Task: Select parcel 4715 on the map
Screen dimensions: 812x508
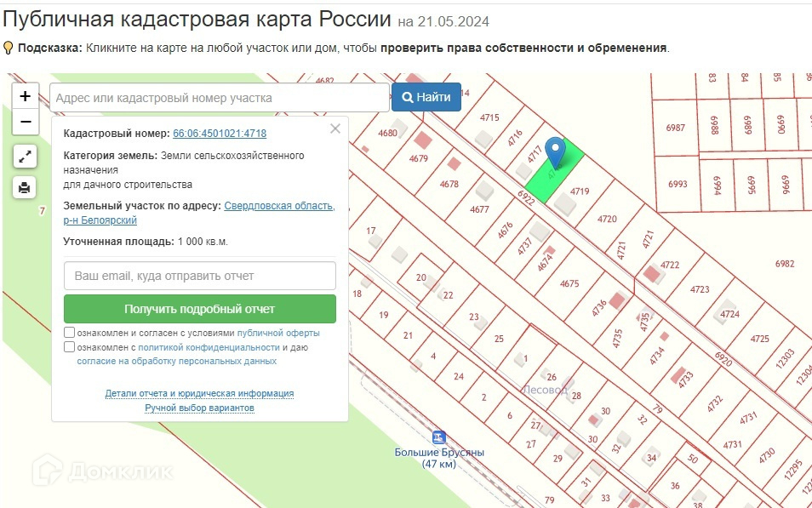Action: pyautogui.click(x=489, y=117)
